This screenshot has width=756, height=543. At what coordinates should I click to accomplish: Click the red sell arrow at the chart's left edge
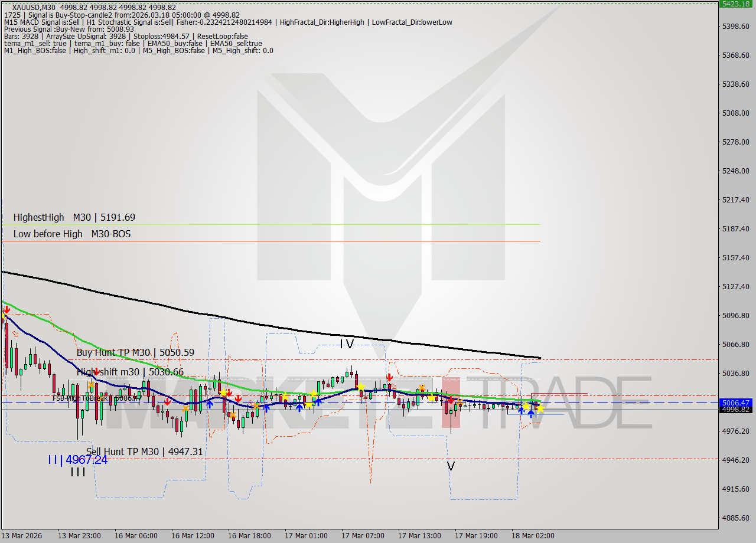(6, 309)
